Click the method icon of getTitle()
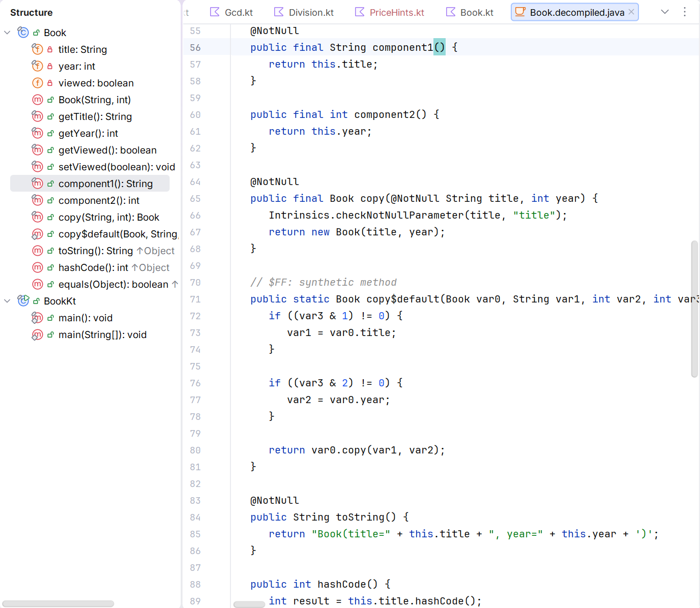The image size is (700, 608). point(37,116)
